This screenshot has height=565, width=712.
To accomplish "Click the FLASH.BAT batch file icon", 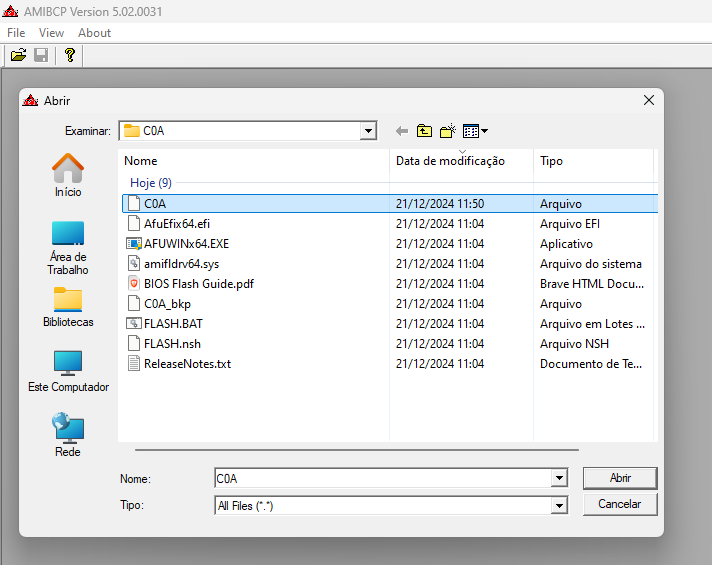I will coord(134,323).
